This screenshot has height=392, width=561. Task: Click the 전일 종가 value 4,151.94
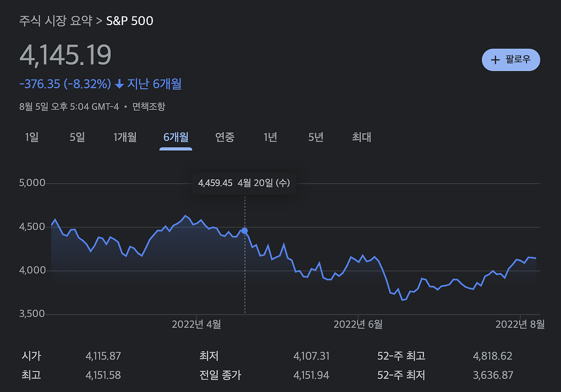[312, 375]
